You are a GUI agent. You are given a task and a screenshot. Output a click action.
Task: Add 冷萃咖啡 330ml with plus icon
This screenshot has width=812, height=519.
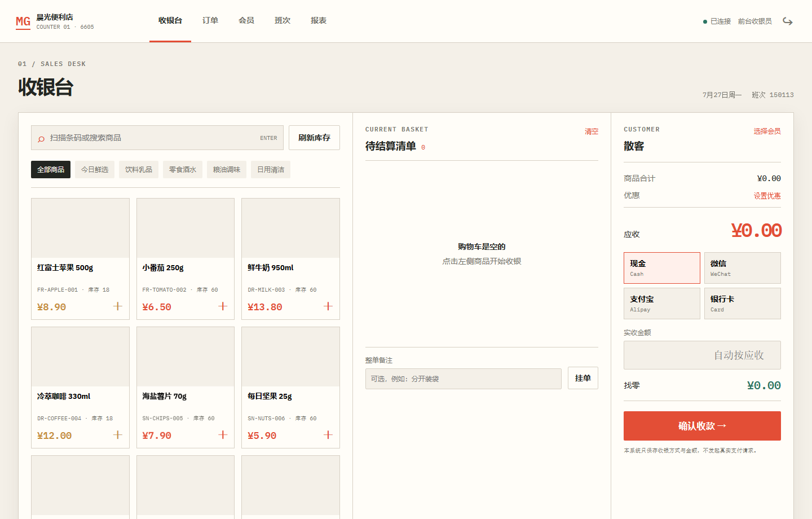pos(117,435)
